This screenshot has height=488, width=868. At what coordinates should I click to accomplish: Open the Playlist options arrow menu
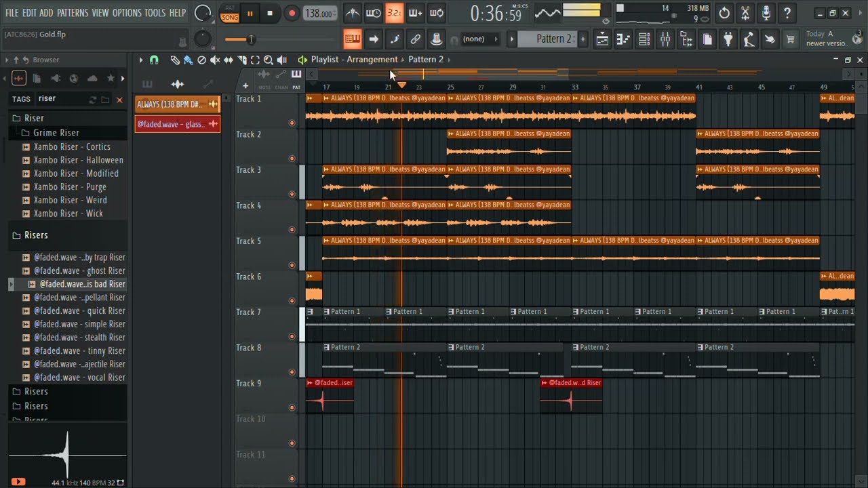click(141, 60)
